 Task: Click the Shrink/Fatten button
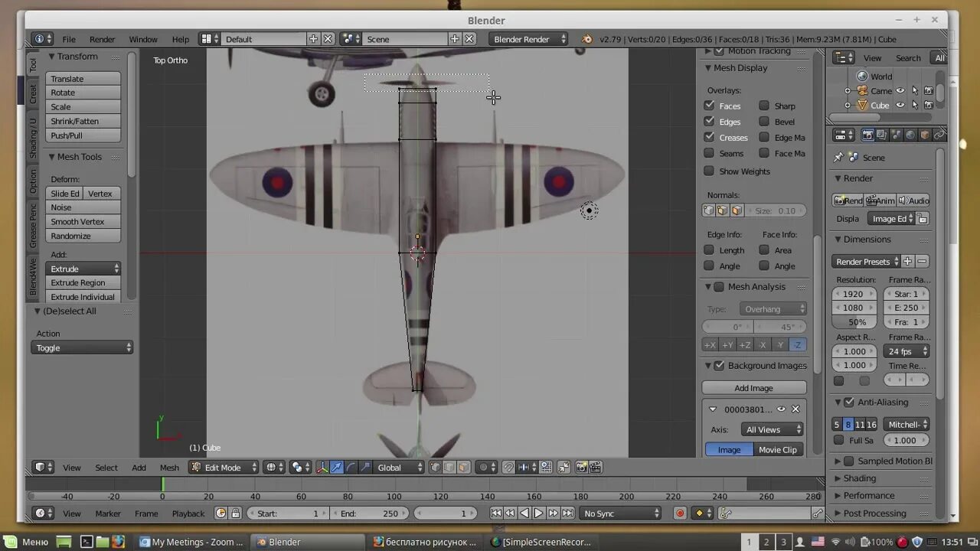tap(83, 121)
